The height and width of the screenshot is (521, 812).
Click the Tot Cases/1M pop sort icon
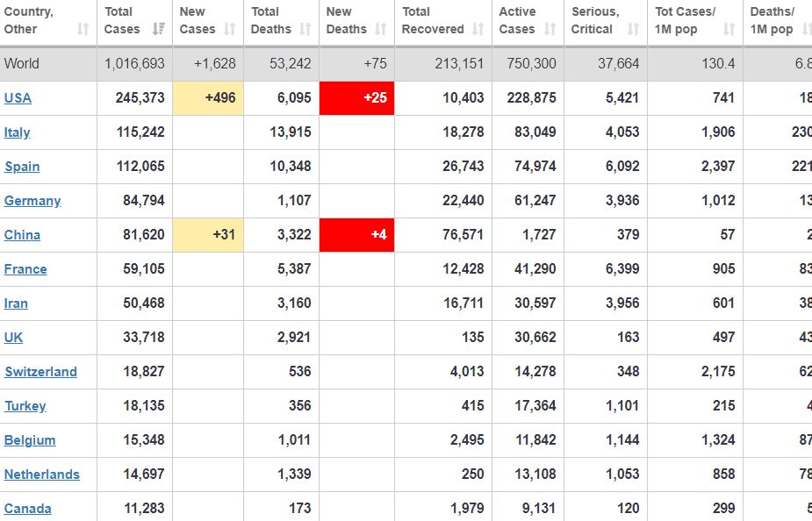pos(729,29)
